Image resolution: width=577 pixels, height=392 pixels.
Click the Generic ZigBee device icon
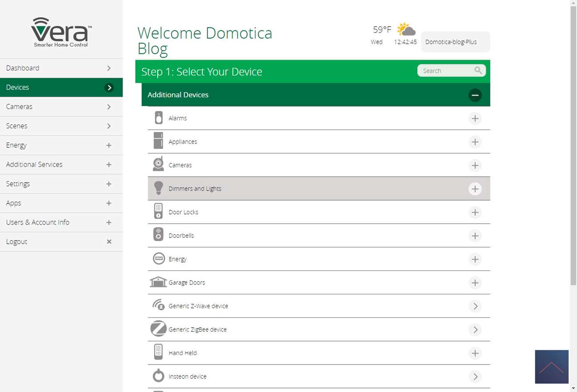pyautogui.click(x=158, y=329)
